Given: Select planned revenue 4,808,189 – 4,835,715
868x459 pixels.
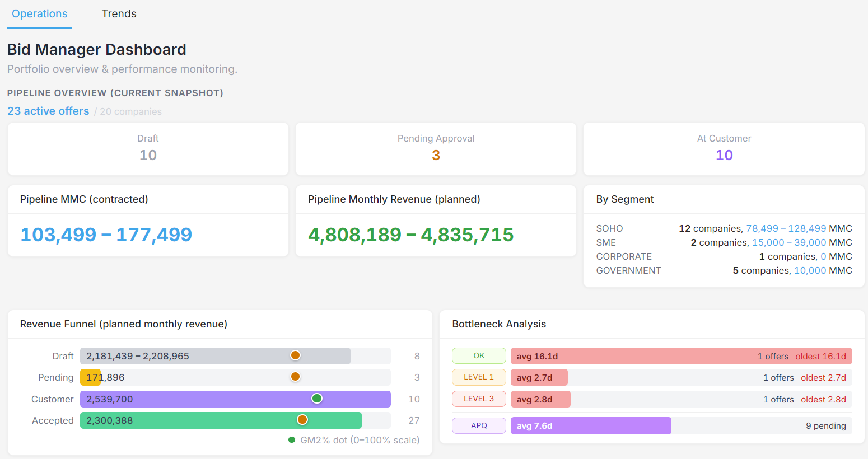Looking at the screenshot, I should coord(410,235).
